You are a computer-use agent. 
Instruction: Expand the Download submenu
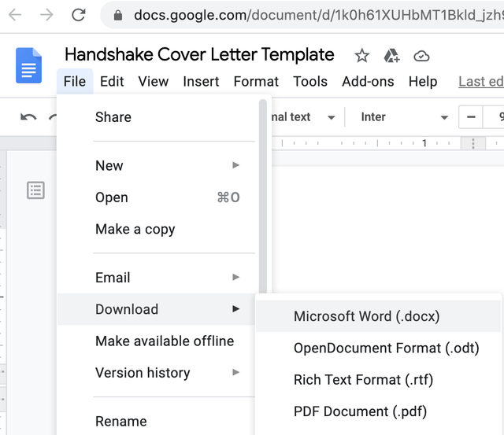click(x=156, y=309)
